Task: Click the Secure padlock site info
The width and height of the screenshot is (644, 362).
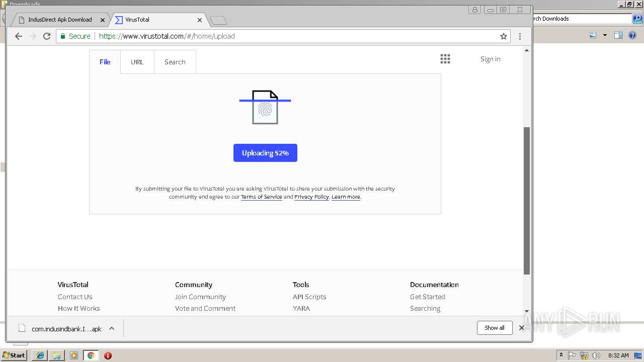Action: point(75,36)
